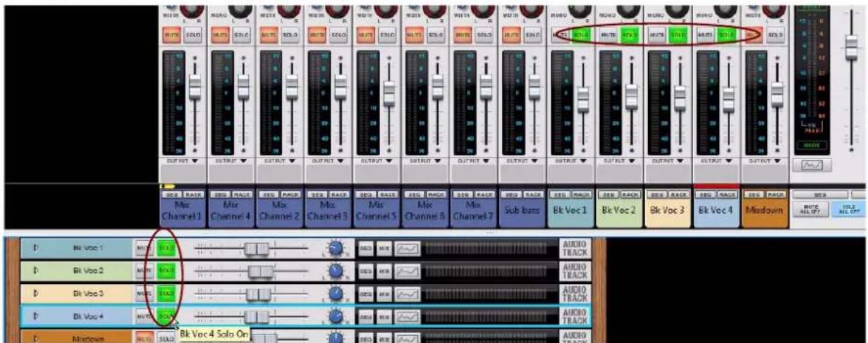The width and height of the screenshot is (868, 343).
Task: Expand Bk Voc 1 track disclosure triangle
Action: tap(36, 249)
